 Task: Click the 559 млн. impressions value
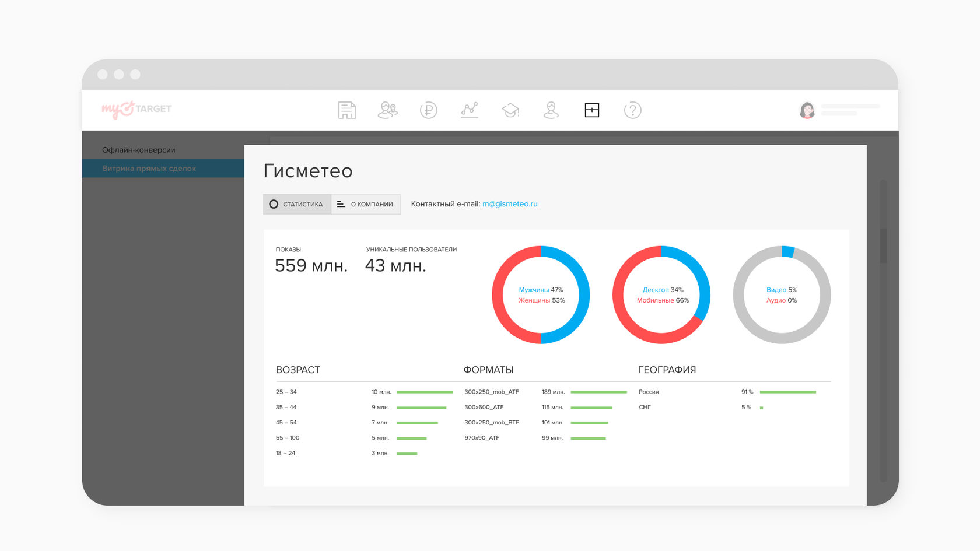point(311,266)
